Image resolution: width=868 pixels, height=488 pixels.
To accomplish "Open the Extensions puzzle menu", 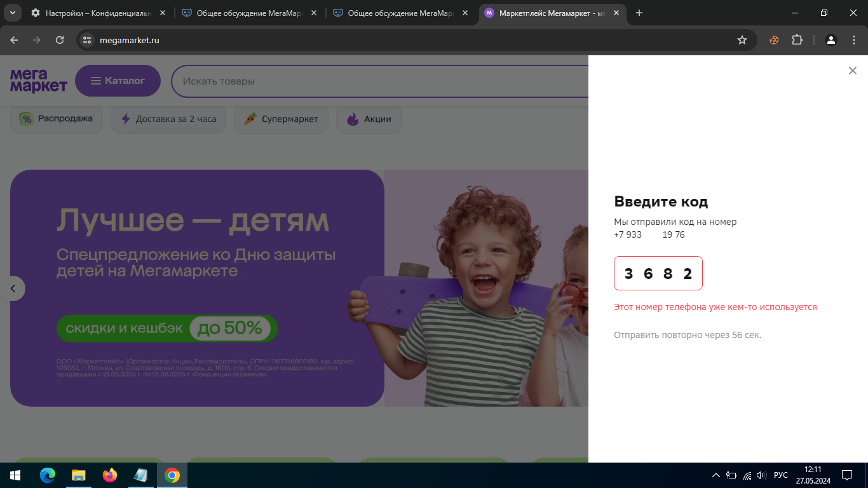I will 797,40.
